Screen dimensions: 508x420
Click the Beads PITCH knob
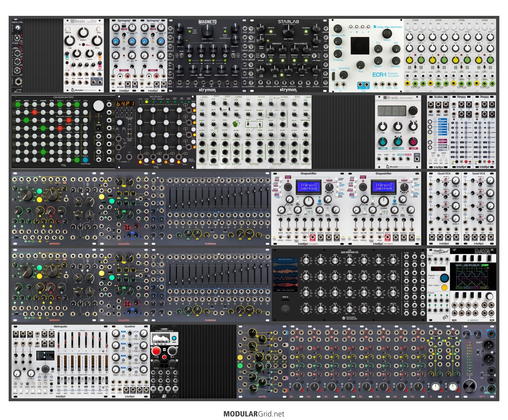click(x=97, y=41)
